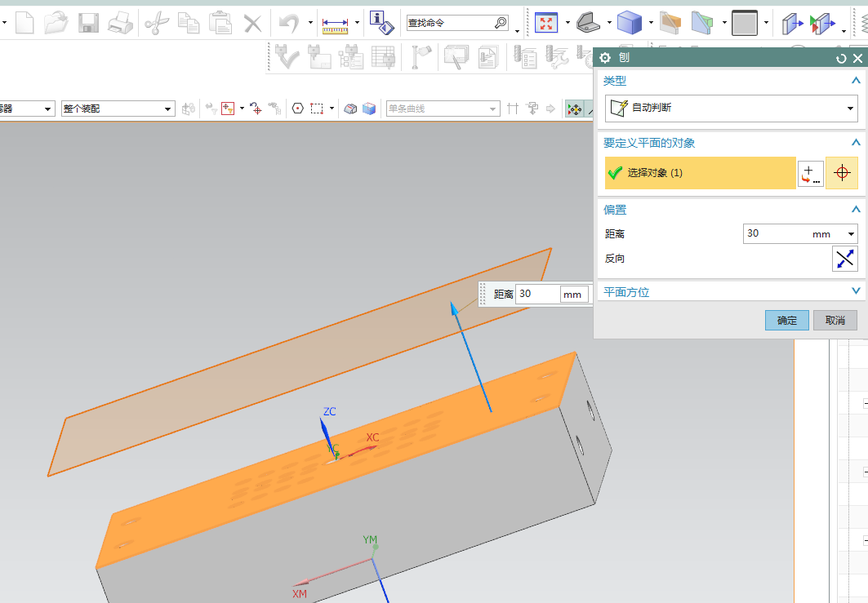
Task: Choose the blue cube rendering style icon
Action: click(630, 23)
